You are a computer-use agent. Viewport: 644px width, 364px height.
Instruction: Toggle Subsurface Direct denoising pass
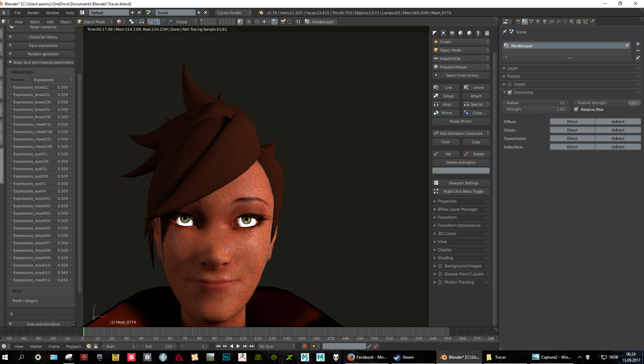point(572,147)
